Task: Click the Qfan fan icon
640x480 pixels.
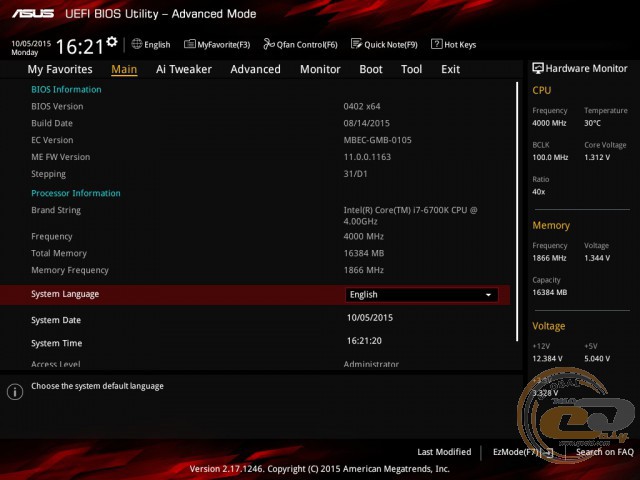Action: (x=269, y=44)
